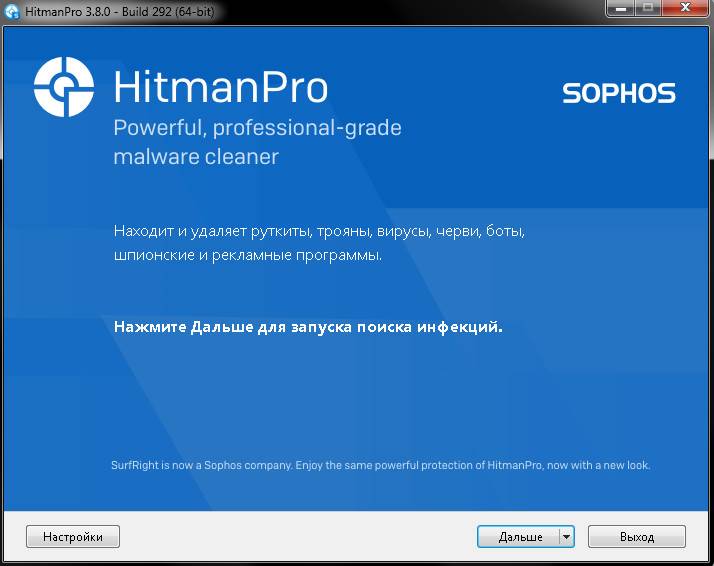
Task: Click the Sophos logo
Action: pos(619,93)
